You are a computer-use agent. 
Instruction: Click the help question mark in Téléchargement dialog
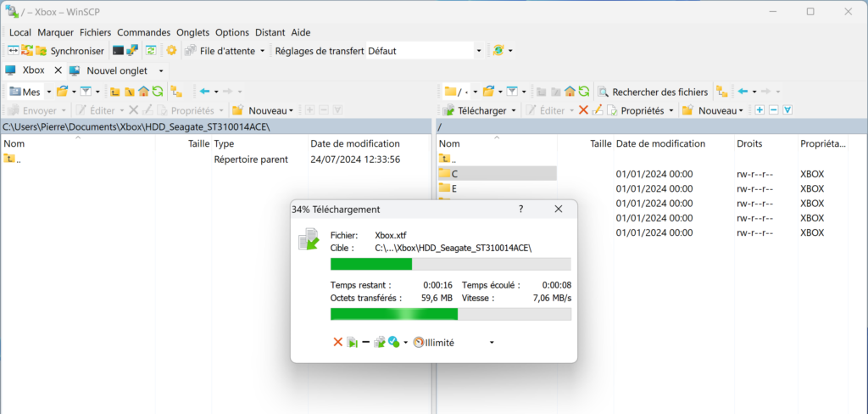[x=520, y=209]
